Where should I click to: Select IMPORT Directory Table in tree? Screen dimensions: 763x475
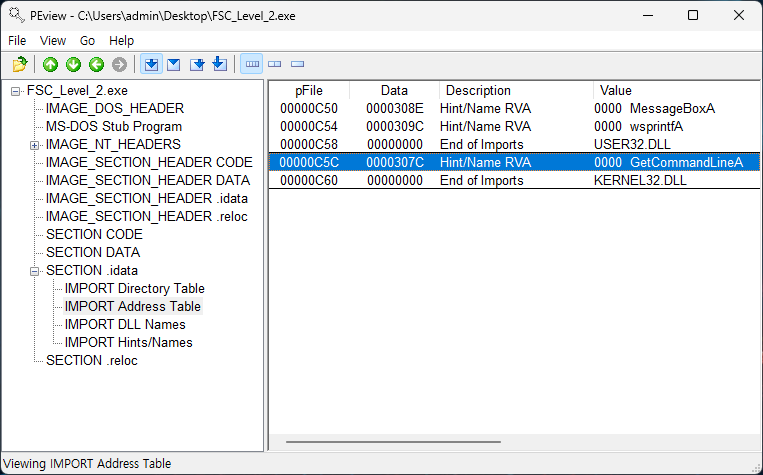[x=134, y=289]
